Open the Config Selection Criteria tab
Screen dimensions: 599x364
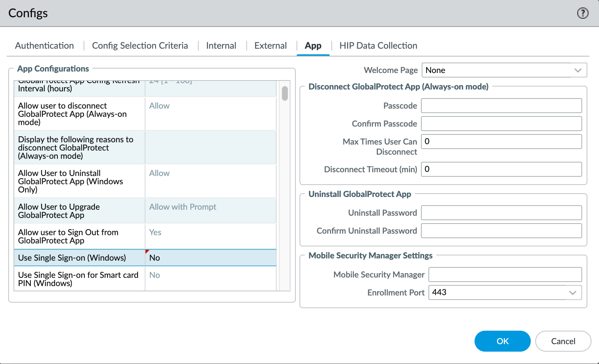coord(140,46)
